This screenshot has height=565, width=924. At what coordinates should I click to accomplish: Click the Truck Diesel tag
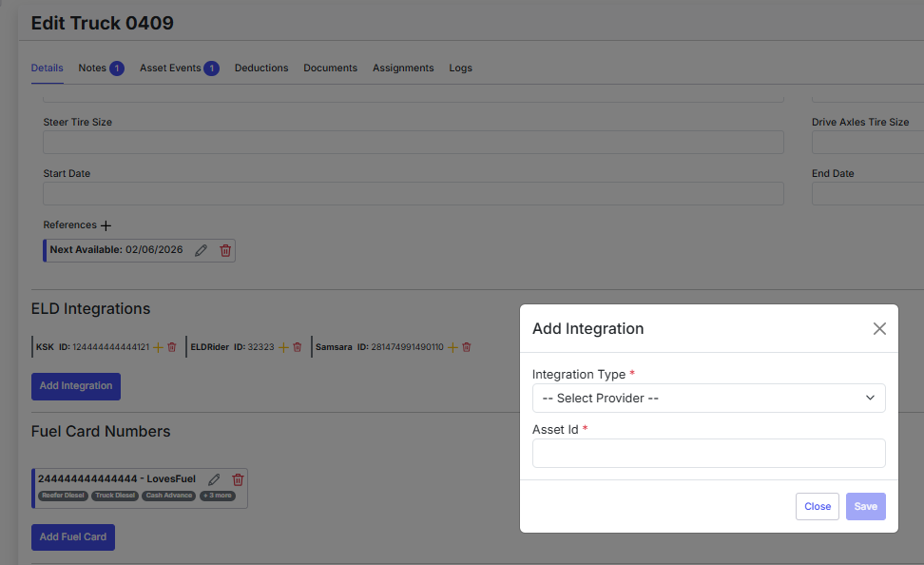115,496
